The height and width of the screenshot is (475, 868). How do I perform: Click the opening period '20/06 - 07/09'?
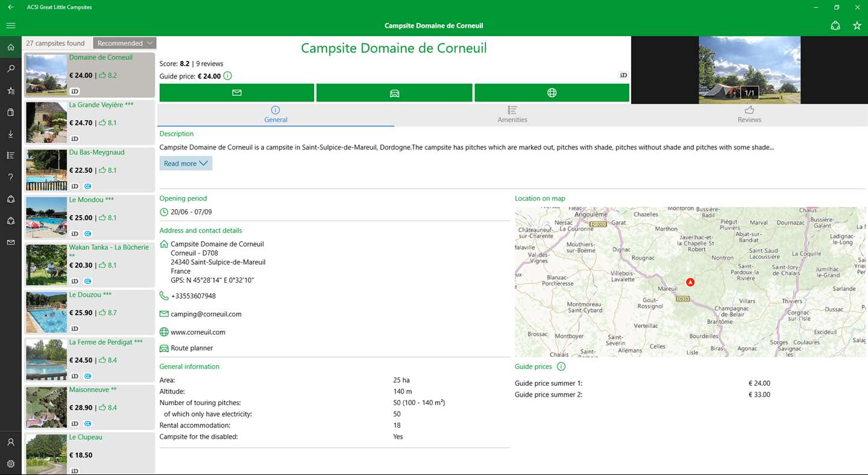pyautogui.click(x=191, y=212)
